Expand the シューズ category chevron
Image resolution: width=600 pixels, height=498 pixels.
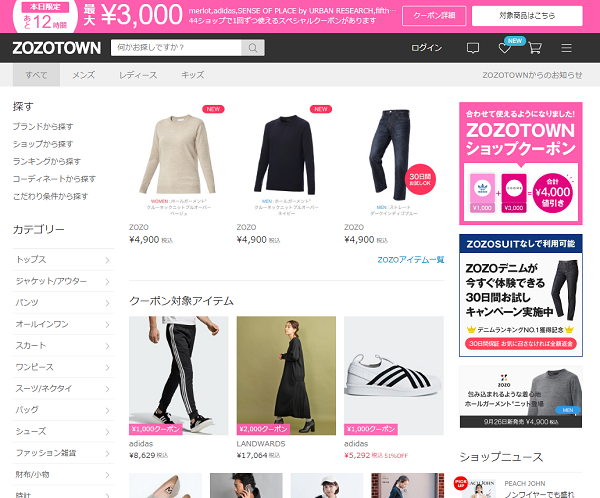[108, 432]
